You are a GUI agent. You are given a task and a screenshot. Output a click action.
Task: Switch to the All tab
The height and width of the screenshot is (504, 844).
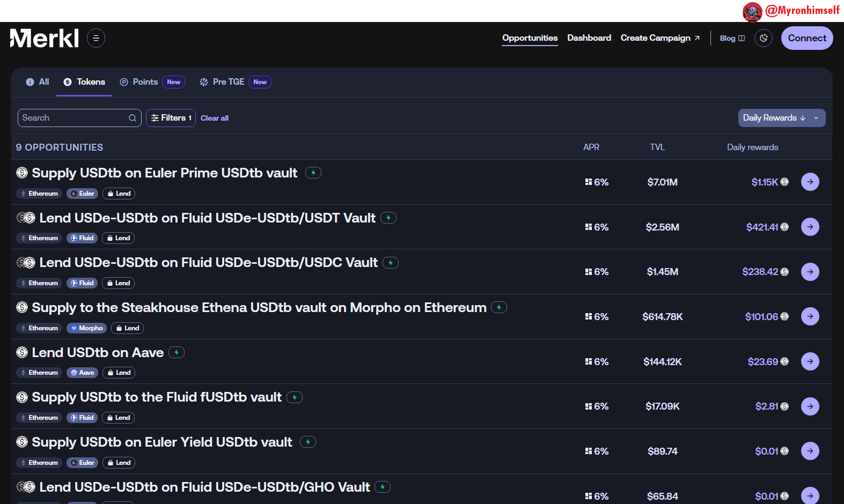(x=38, y=82)
